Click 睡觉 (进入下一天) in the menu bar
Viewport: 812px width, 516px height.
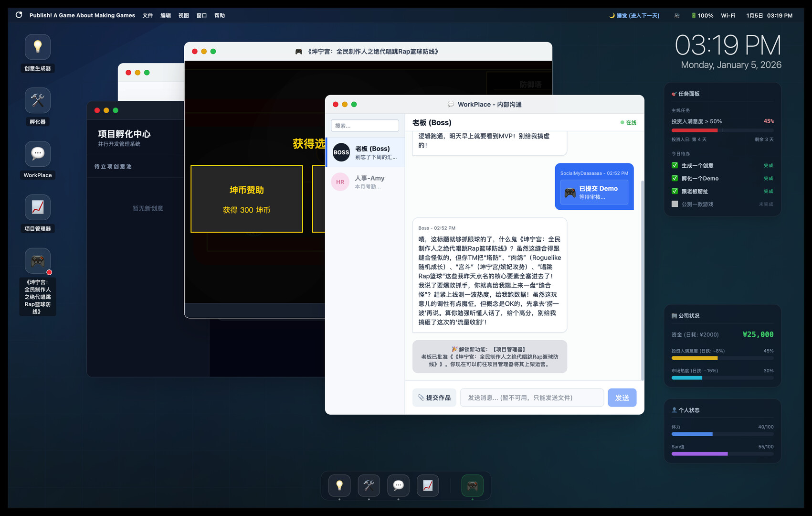[634, 15]
